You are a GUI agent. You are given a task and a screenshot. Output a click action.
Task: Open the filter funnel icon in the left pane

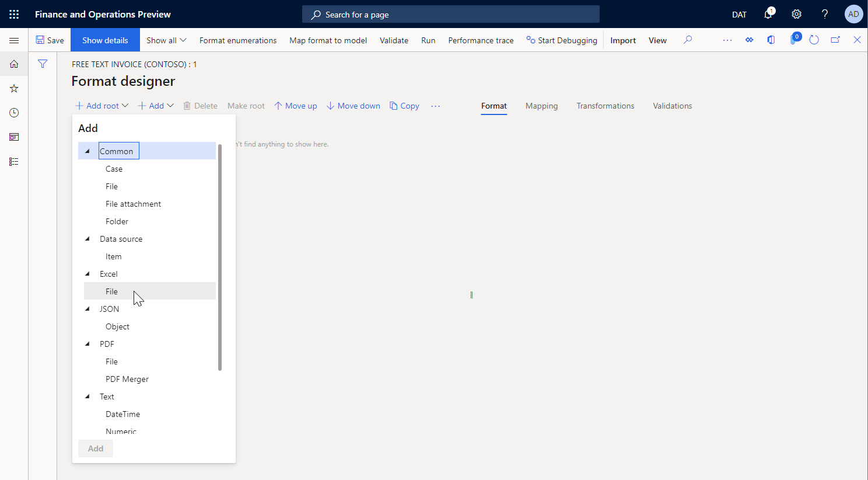[43, 64]
